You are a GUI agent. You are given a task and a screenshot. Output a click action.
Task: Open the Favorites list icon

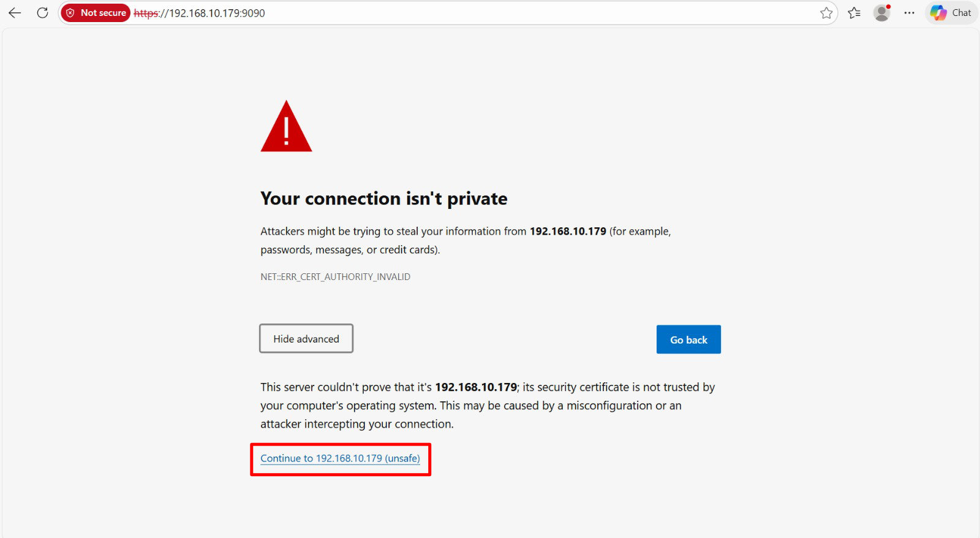pos(854,13)
